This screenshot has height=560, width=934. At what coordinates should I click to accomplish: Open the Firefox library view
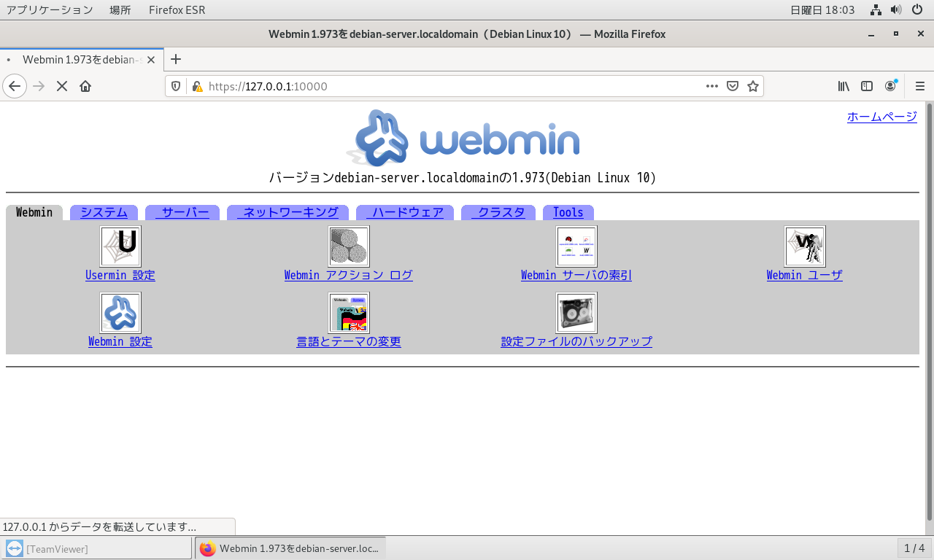[844, 86]
